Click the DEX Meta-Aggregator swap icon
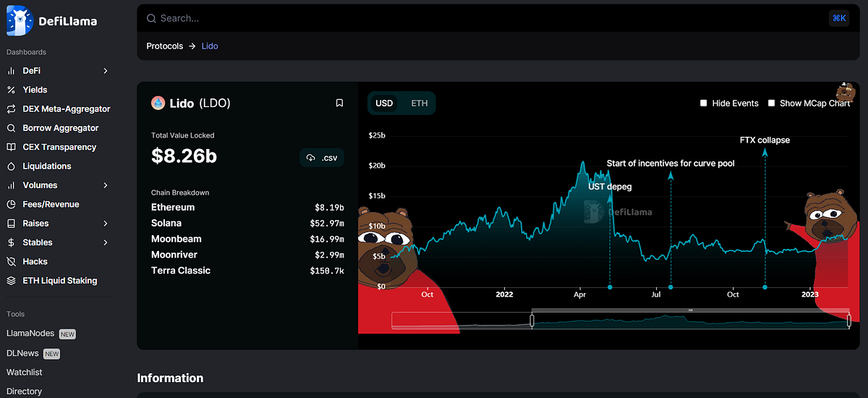The width and height of the screenshot is (868, 398). (x=11, y=109)
